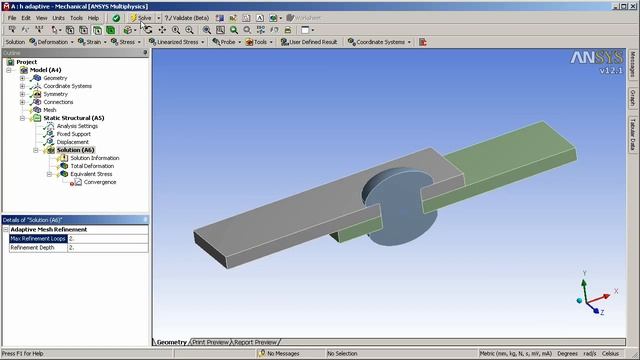The height and width of the screenshot is (360, 640).
Task: Select the Face selection filter icon
Action: coord(97,30)
